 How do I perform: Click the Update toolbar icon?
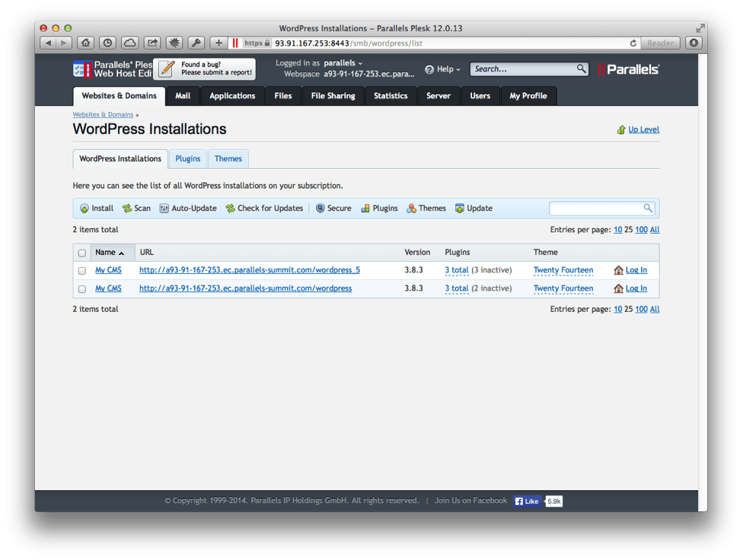(460, 208)
